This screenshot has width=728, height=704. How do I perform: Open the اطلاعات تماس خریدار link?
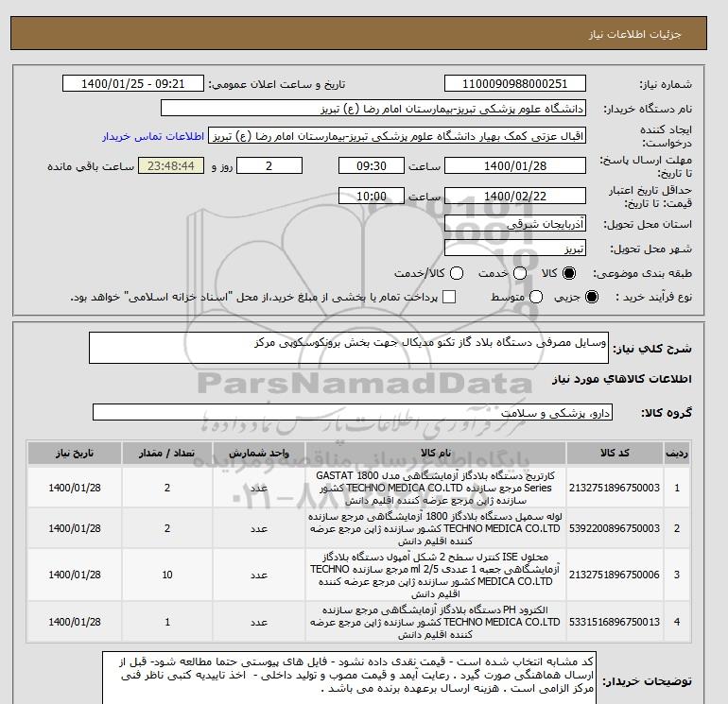pos(153,136)
